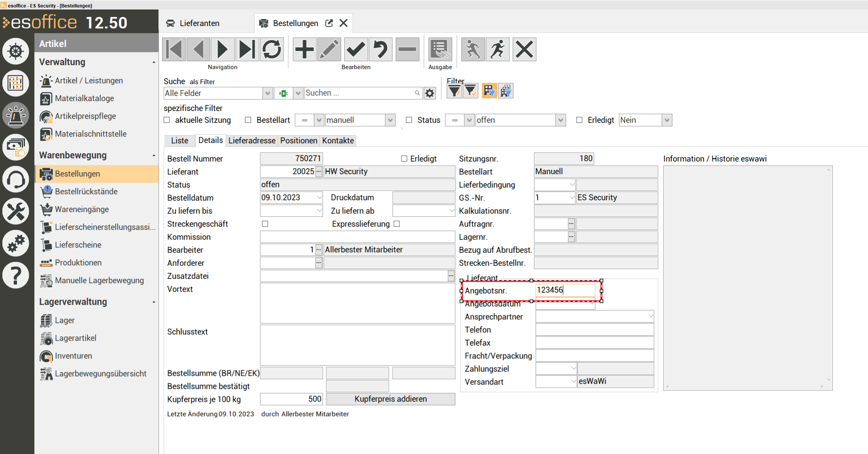
Task: Open Wareneingänge in the sidebar
Action: 82,209
